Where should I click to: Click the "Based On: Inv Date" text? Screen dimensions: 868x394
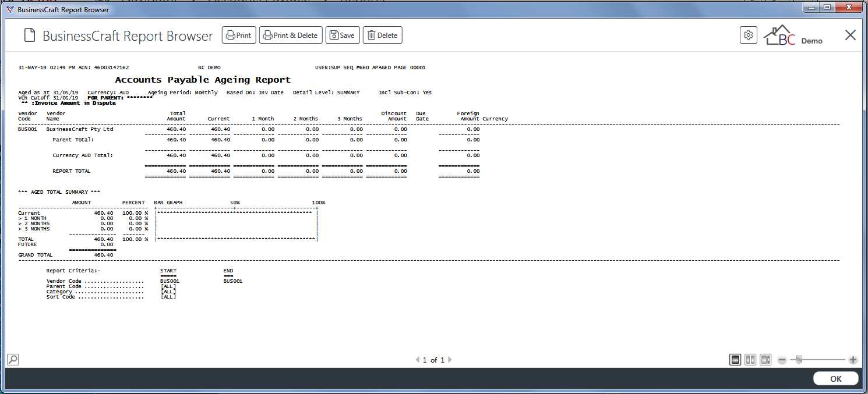255,93
